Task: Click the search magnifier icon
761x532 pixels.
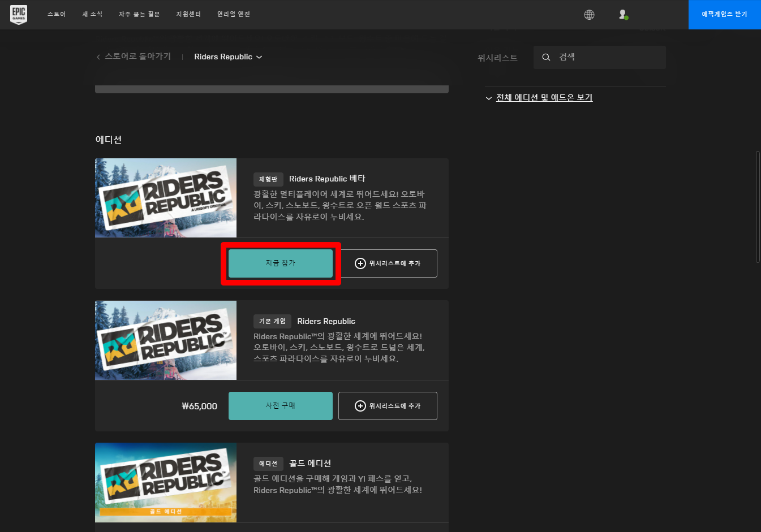Action: 546,57
